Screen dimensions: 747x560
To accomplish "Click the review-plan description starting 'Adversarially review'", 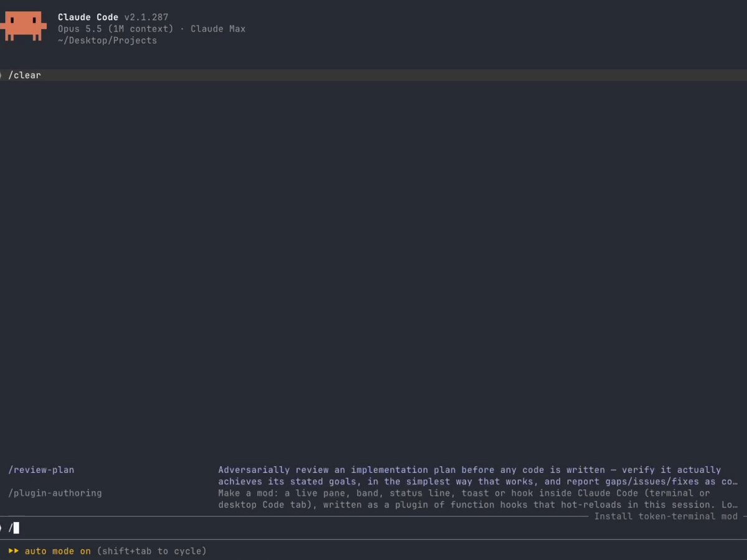I will coord(478,476).
